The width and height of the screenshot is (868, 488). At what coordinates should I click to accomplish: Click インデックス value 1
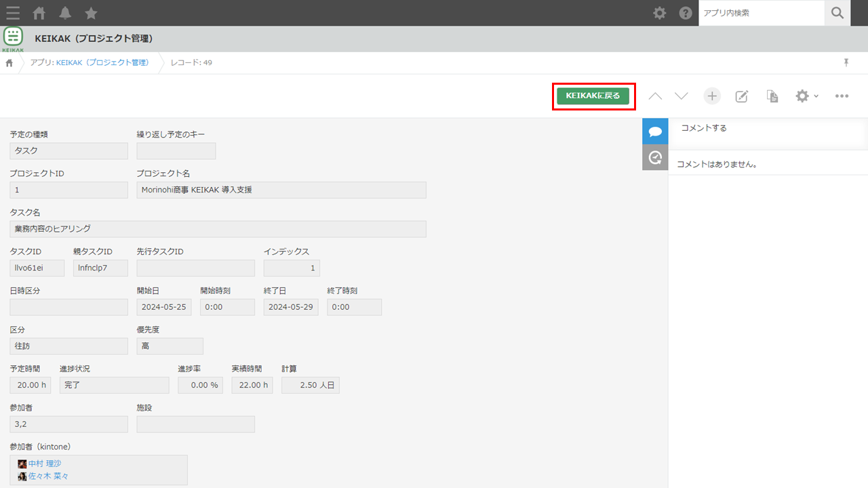click(x=292, y=268)
